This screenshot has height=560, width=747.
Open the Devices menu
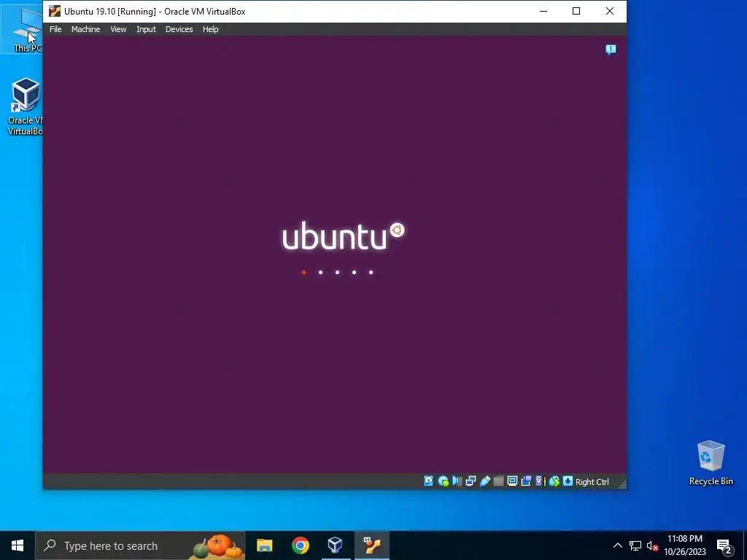179,29
